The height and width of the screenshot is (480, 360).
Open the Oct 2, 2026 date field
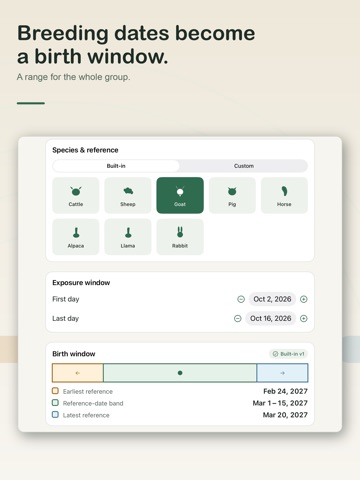point(272,299)
